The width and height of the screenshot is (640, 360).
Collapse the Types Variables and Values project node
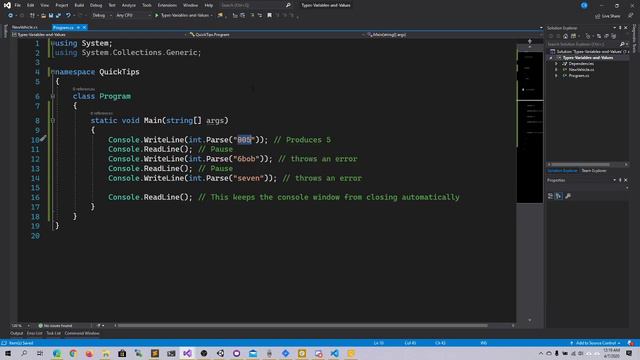(x=551, y=58)
